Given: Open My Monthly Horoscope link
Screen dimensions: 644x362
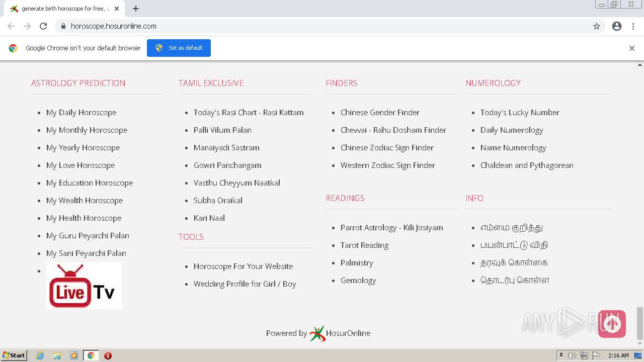Looking at the screenshot, I should [x=87, y=130].
